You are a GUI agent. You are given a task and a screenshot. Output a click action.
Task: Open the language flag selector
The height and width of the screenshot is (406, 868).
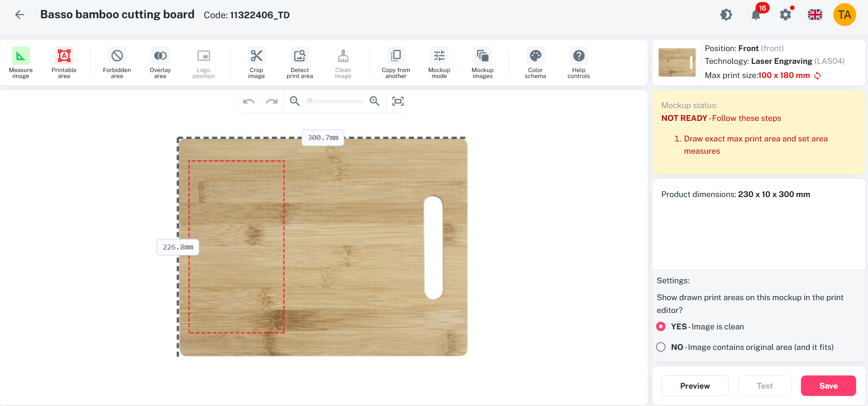(x=815, y=15)
